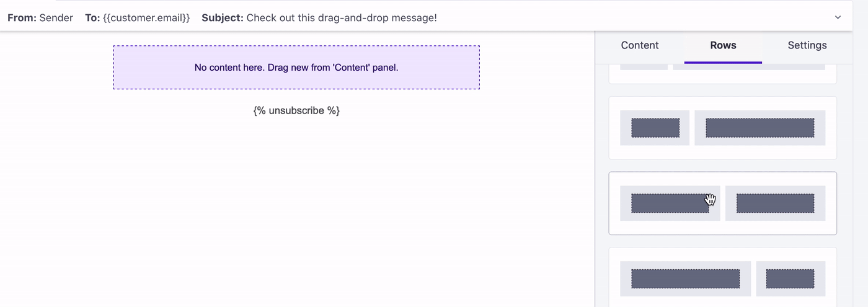Viewport: 868px width, 307px height.
Task: Click left block of the equal-columns row
Action: 670,203
